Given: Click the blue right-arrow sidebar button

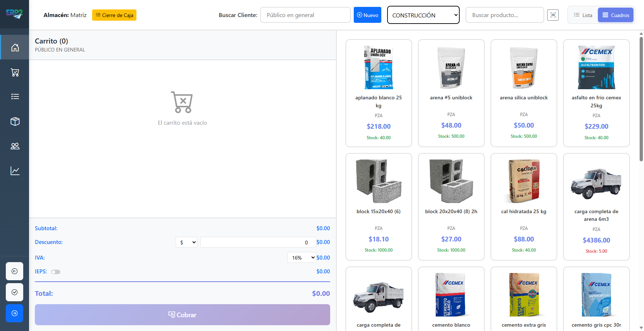Looking at the screenshot, I should tap(15, 313).
